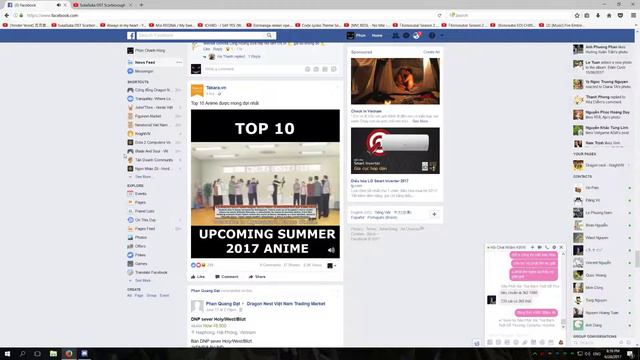Close the open chat window
The height and width of the screenshot is (360, 640).
561,247
